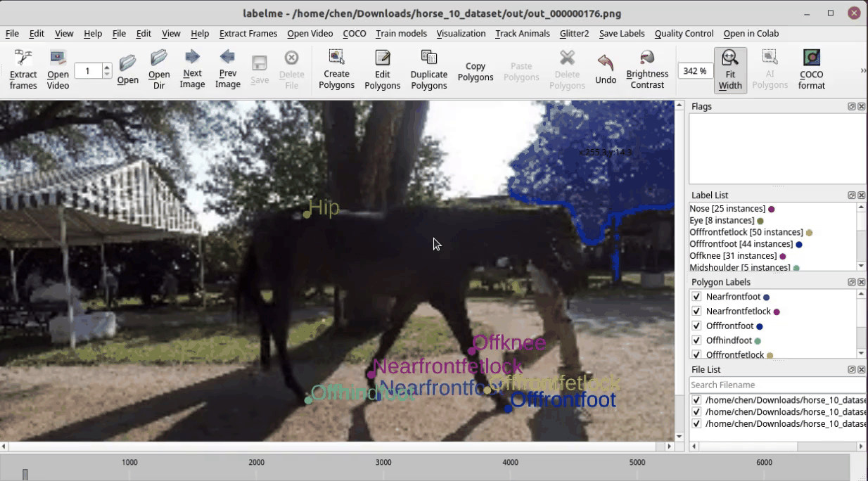Open Video using the toolbar icon
868x481 pixels.
pyautogui.click(x=58, y=70)
